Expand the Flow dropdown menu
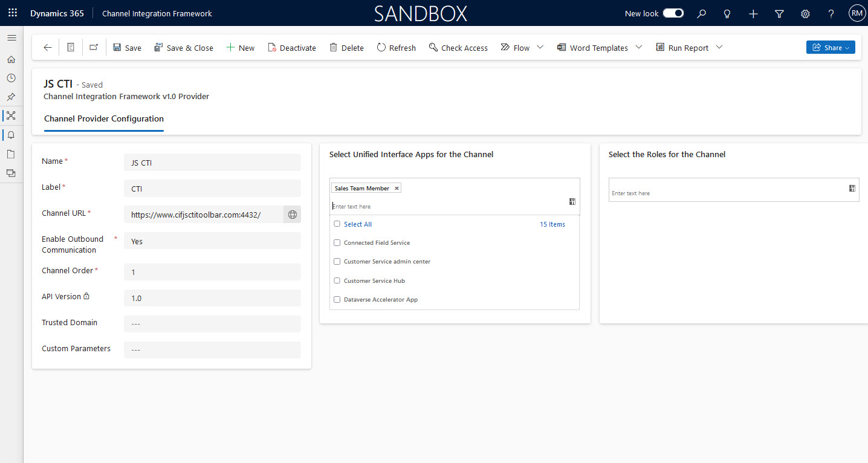This screenshot has width=868, height=463. 540,47
